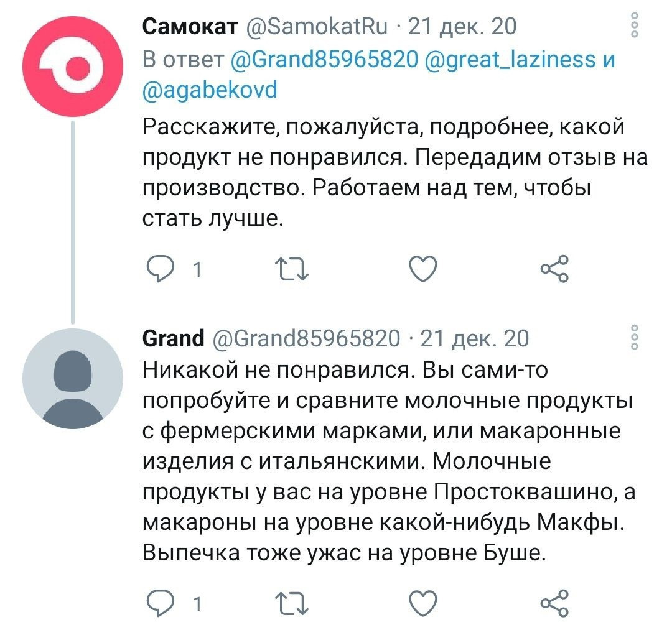Viewport: 672px width, 630px height.
Task: Open @SamokatRu handle in tweet header
Action: tap(317, 27)
